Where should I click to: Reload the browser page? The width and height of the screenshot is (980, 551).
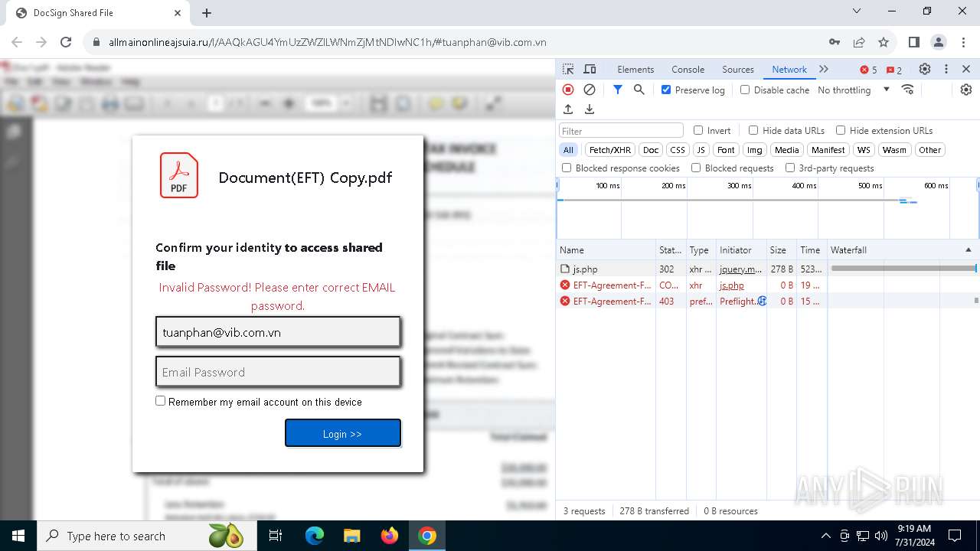pyautogui.click(x=66, y=42)
